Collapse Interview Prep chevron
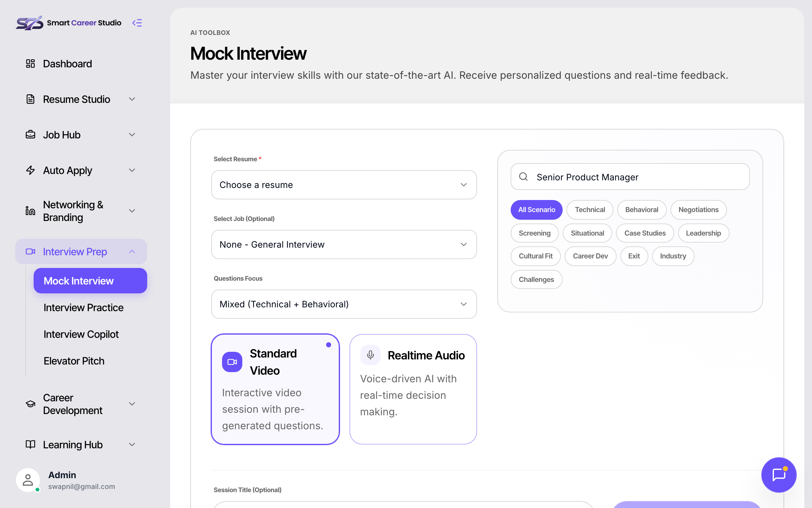 tap(132, 251)
